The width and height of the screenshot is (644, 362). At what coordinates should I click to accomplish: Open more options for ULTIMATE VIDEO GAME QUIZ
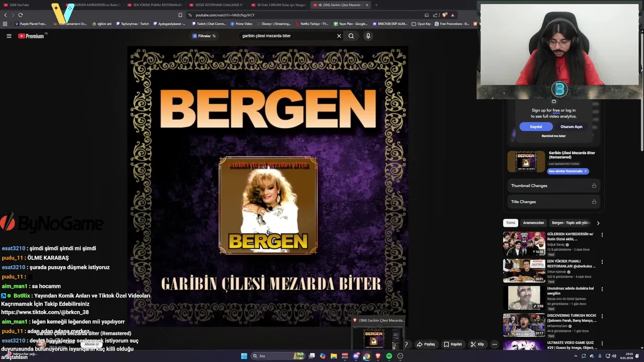602,343
